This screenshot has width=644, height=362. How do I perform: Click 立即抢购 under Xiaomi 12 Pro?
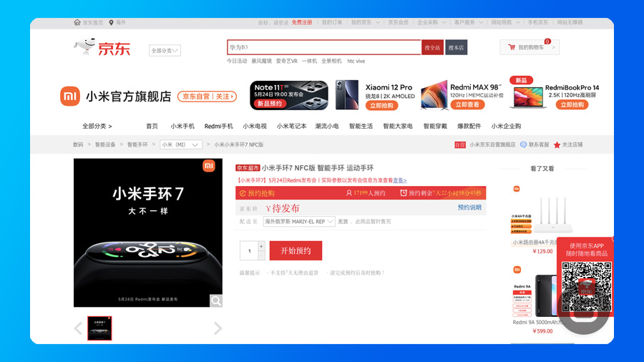(381, 105)
